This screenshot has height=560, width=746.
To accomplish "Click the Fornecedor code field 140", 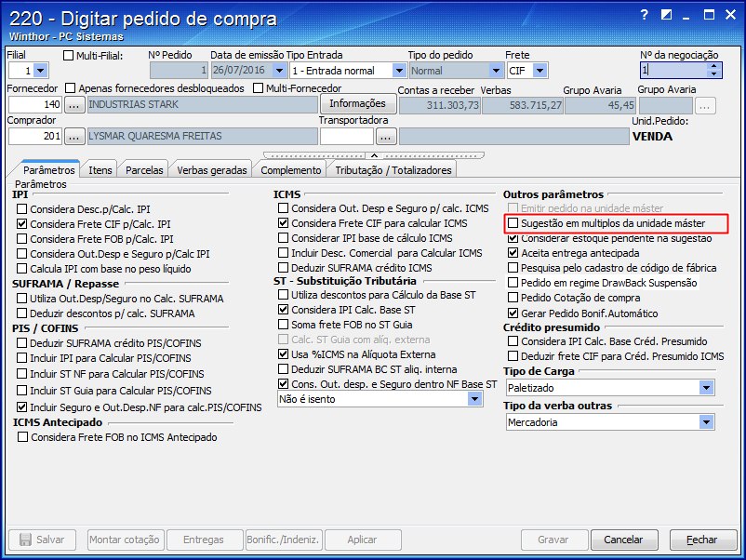I will click(x=35, y=105).
